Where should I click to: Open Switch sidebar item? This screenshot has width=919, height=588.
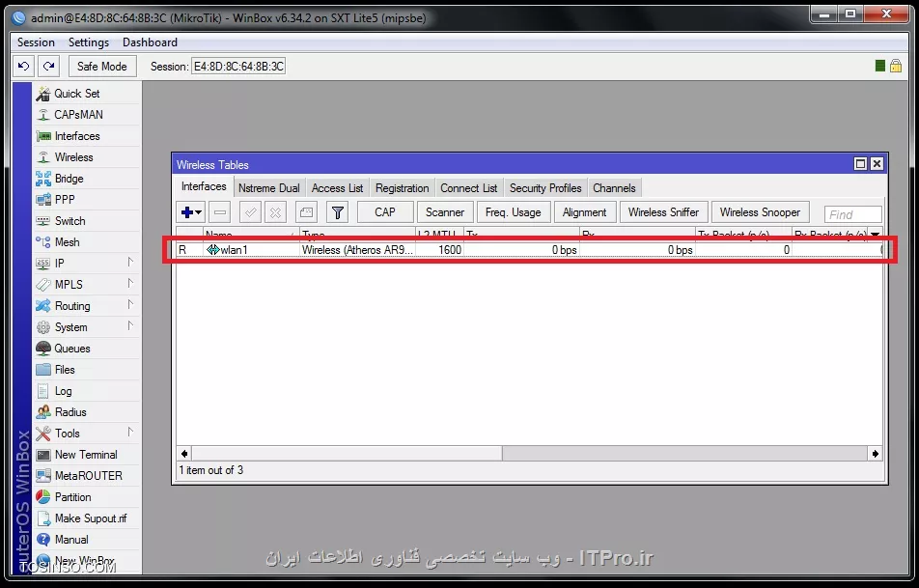[87, 221]
